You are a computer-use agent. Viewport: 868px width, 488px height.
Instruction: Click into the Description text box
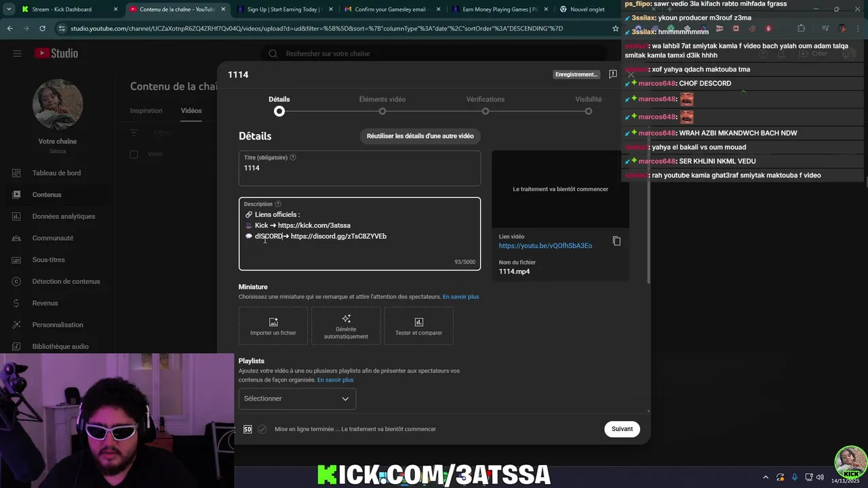click(x=359, y=234)
